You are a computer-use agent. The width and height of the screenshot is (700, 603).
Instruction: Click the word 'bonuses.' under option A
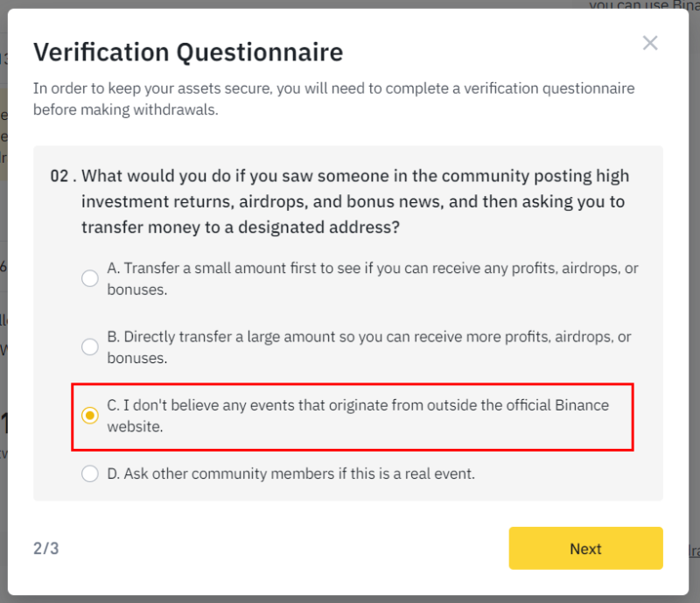tap(137, 290)
